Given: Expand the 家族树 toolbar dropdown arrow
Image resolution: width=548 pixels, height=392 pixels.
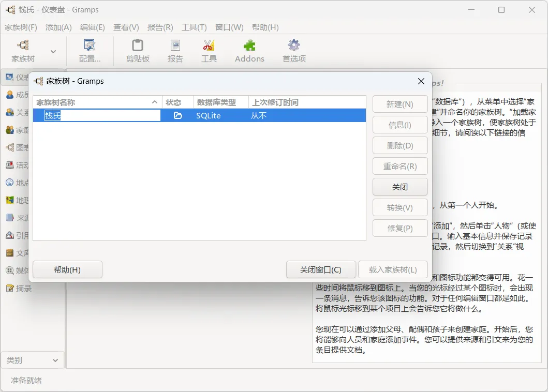Looking at the screenshot, I should pos(53,52).
